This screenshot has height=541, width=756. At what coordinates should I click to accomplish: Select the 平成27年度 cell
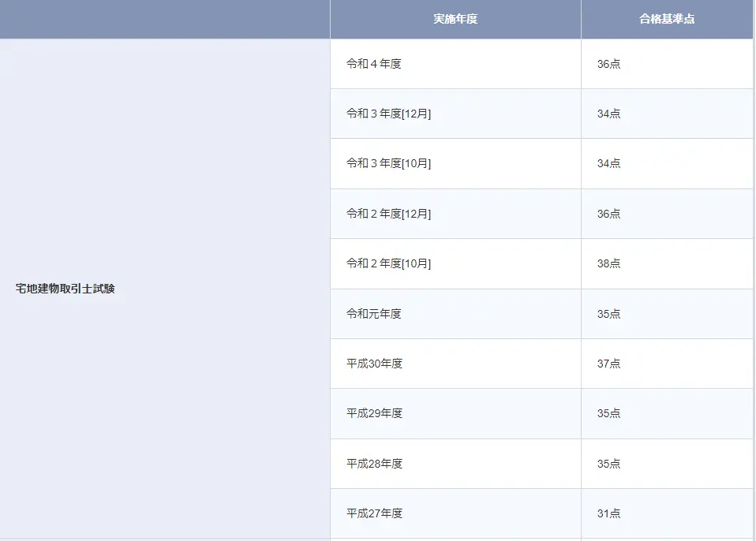click(x=455, y=513)
